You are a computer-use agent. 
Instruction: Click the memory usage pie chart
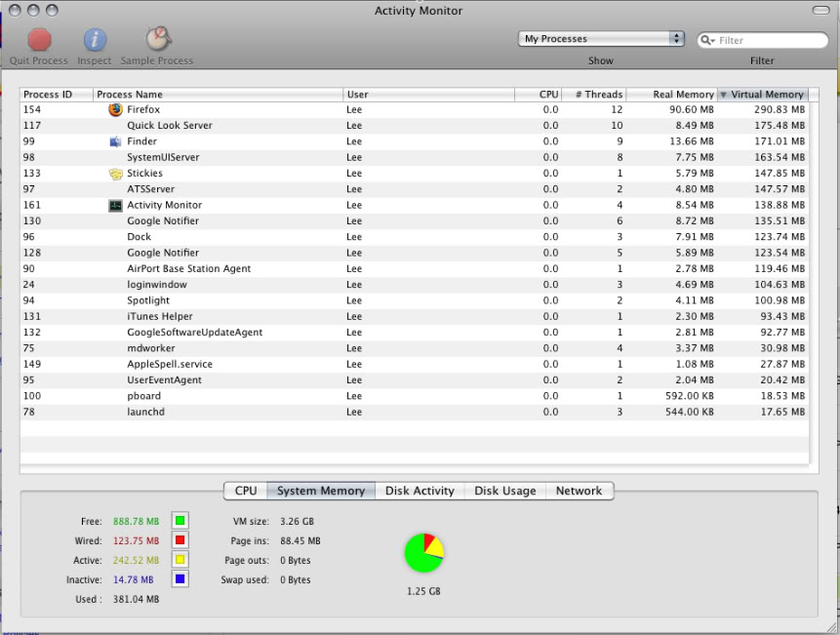pyautogui.click(x=423, y=552)
